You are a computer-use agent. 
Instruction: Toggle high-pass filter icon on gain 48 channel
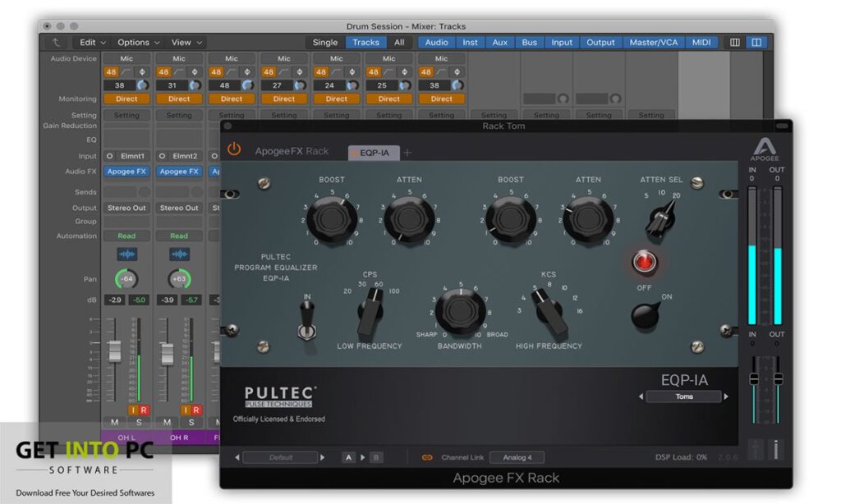coord(231,72)
